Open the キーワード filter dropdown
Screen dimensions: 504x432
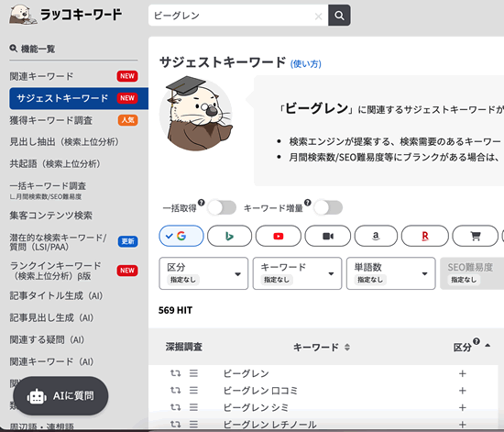click(x=297, y=273)
